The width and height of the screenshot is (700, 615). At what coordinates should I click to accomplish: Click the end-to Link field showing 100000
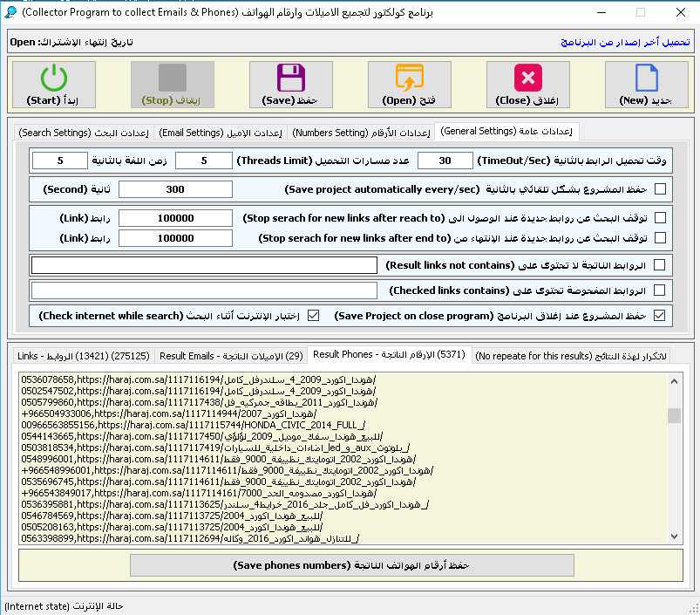(x=175, y=238)
